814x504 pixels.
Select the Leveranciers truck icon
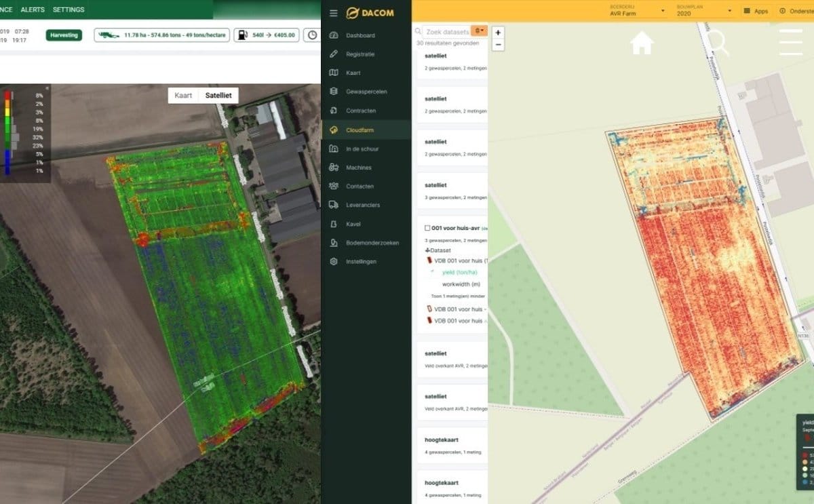tap(333, 205)
